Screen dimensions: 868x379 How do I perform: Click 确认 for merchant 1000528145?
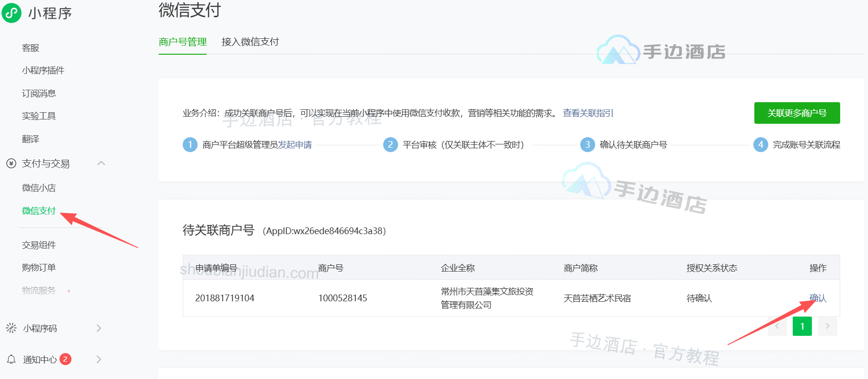pyautogui.click(x=818, y=298)
